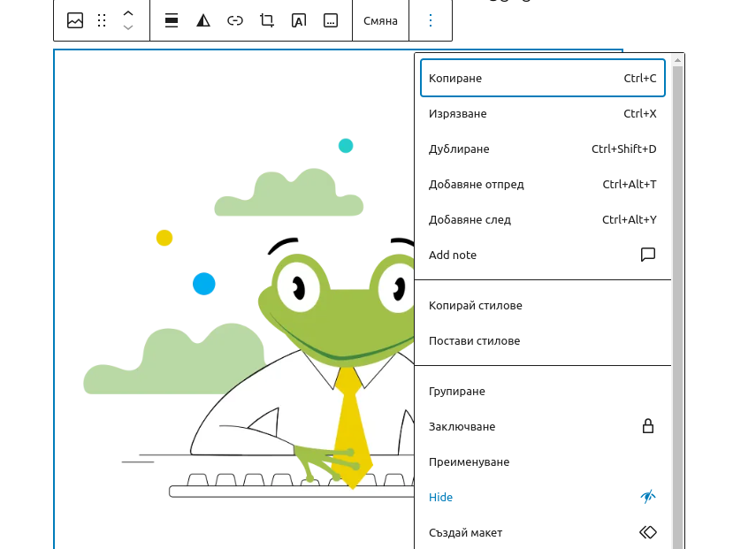Screen dimensions: 756x549
Task: Apply a duotone filter to image
Action: 203,20
